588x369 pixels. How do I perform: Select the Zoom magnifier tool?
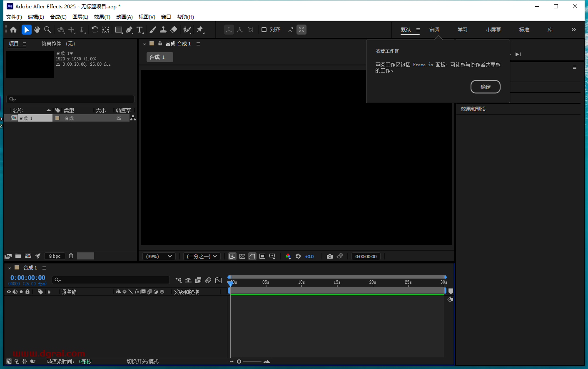click(47, 30)
